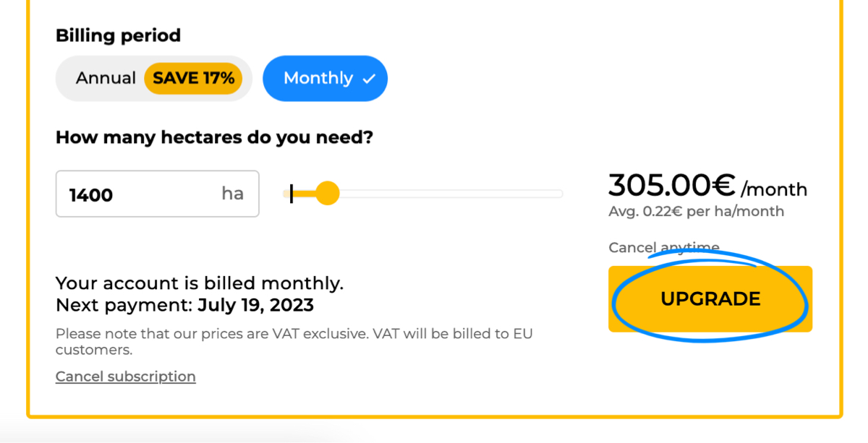
Task: Click the 'July 19, 2023' next payment date
Action: click(255, 305)
